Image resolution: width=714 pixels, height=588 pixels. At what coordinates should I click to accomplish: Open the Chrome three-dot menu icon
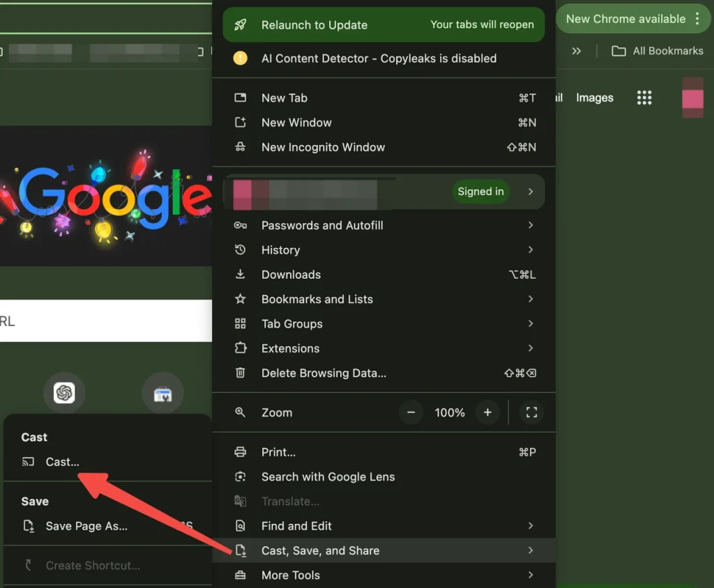pyautogui.click(x=697, y=20)
